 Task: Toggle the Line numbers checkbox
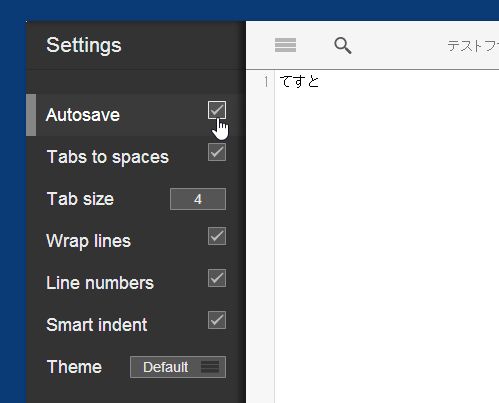point(217,278)
